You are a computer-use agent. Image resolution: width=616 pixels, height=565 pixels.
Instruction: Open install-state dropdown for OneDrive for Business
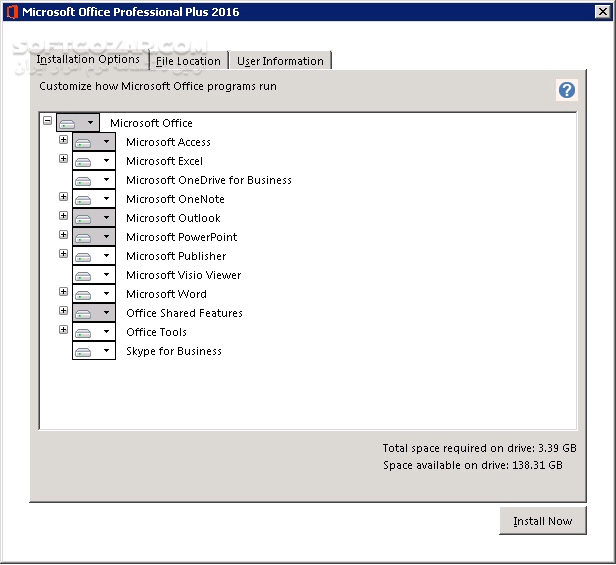point(94,180)
